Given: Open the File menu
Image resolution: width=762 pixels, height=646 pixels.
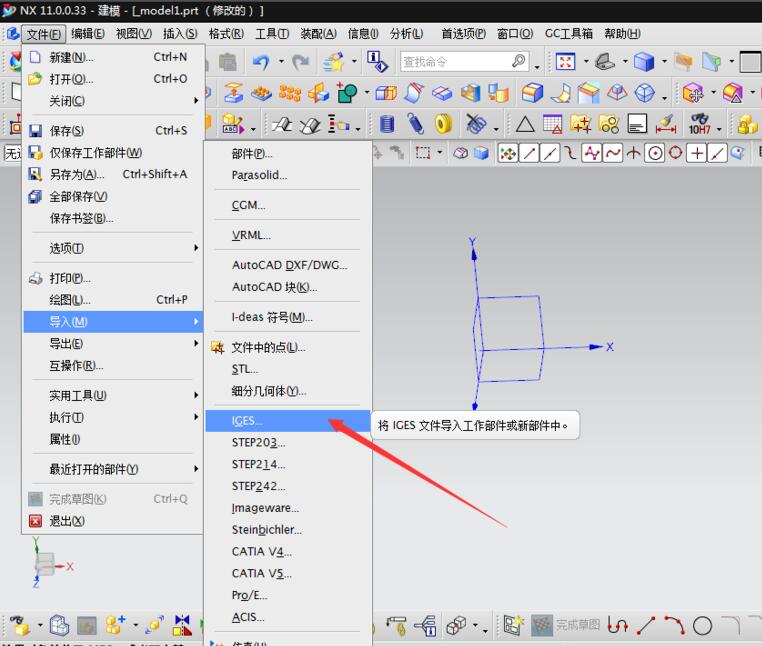Looking at the screenshot, I should [43, 34].
